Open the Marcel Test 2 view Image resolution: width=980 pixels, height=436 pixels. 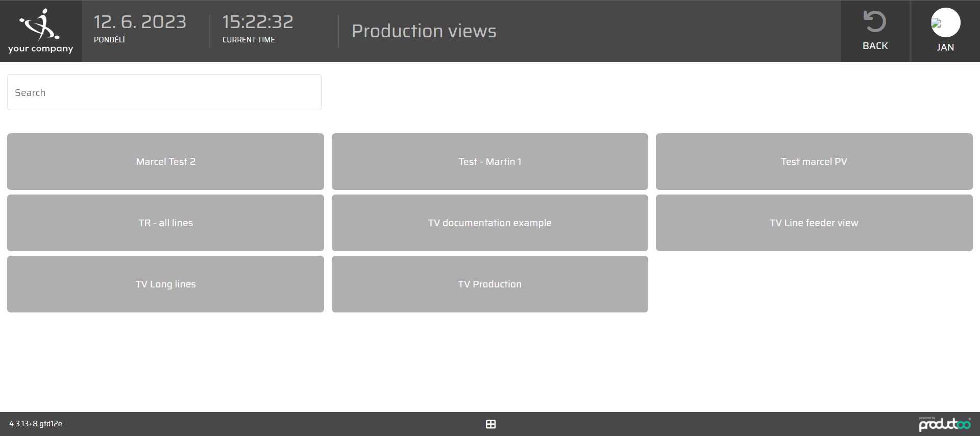point(165,162)
